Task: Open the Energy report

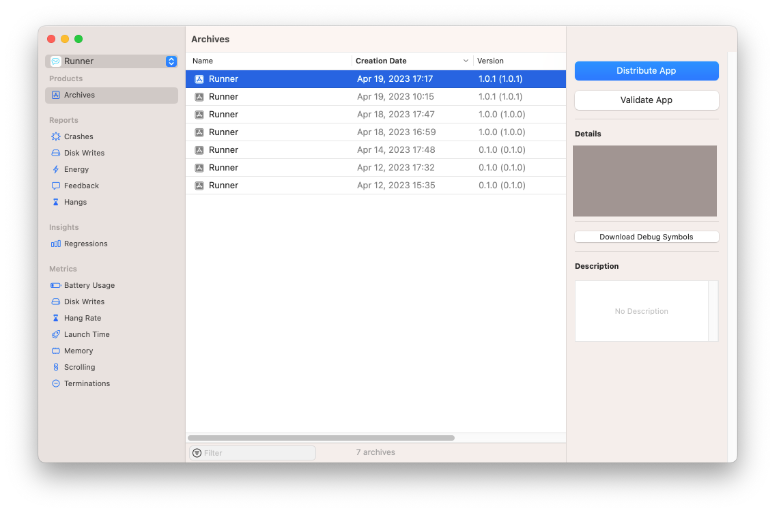Action: coord(76,169)
